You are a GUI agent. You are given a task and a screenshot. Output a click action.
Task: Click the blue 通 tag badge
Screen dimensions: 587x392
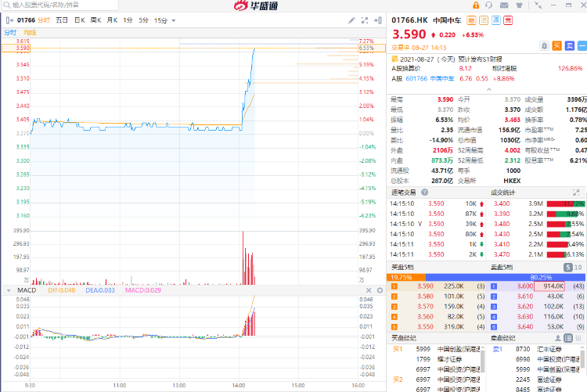click(496, 20)
